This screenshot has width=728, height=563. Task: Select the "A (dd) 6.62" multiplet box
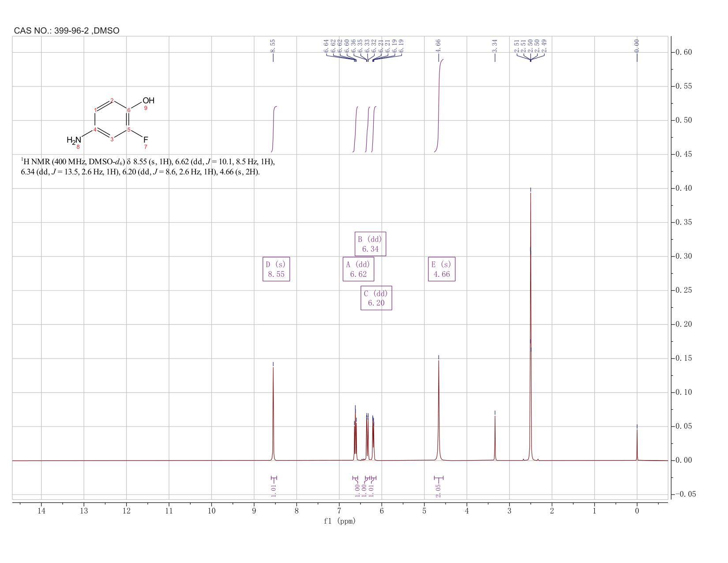[x=358, y=269]
